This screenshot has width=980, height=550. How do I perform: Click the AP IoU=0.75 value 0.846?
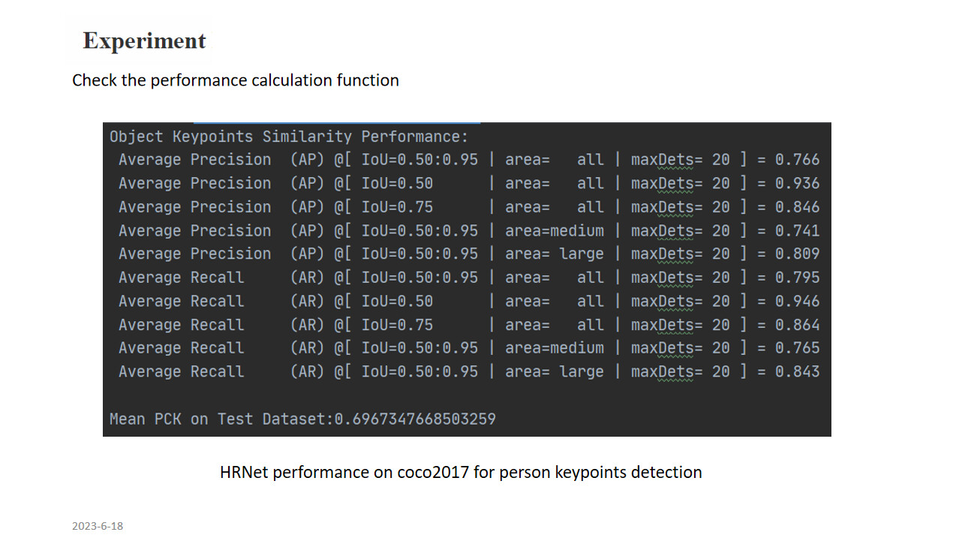pyautogui.click(x=798, y=207)
